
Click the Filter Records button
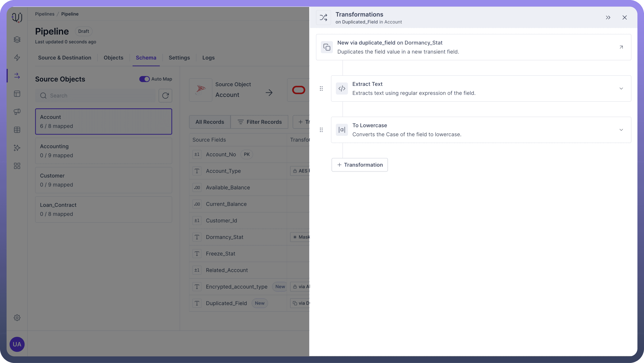click(x=259, y=122)
